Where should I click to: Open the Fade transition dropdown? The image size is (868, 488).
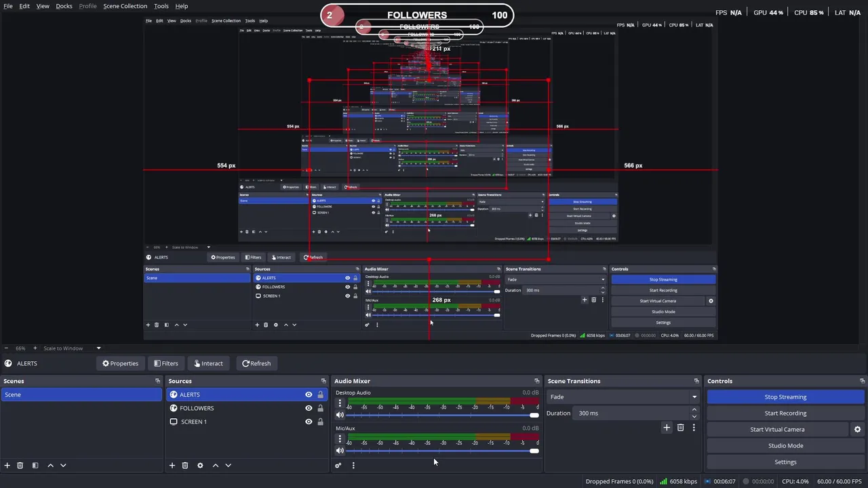click(x=623, y=397)
